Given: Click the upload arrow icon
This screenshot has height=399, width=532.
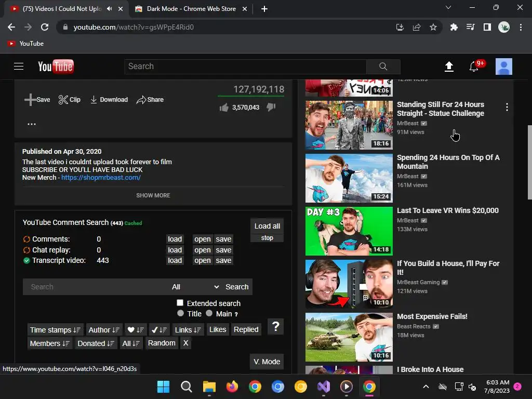Looking at the screenshot, I should coord(449,66).
